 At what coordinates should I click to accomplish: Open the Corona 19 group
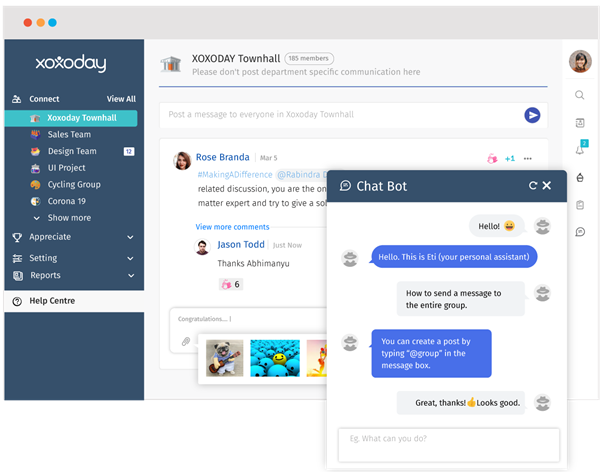[66, 201]
